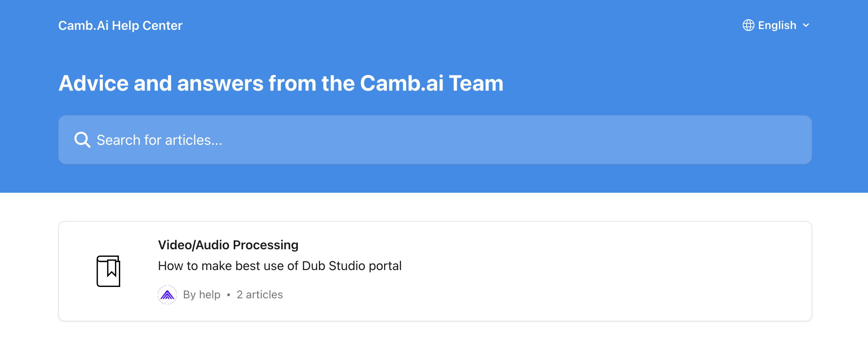Click the purple logo badge by the author name
868x358 pixels.
168,294
